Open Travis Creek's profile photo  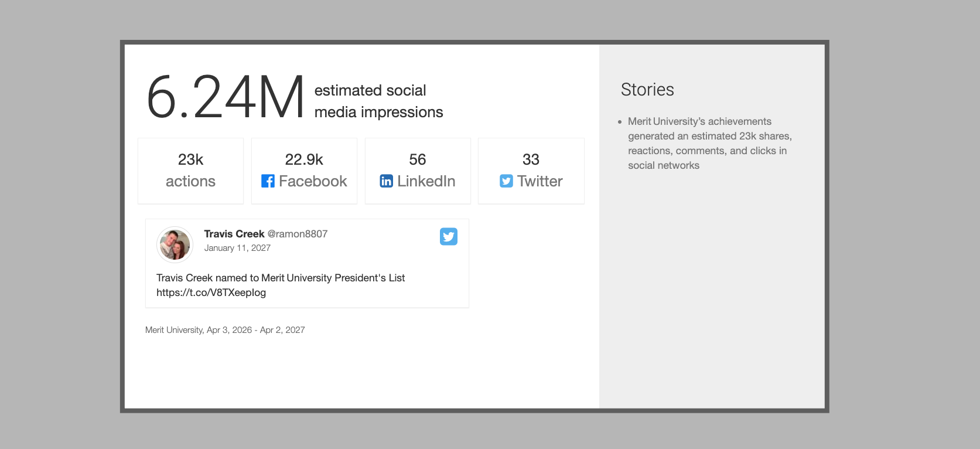pyautogui.click(x=175, y=244)
